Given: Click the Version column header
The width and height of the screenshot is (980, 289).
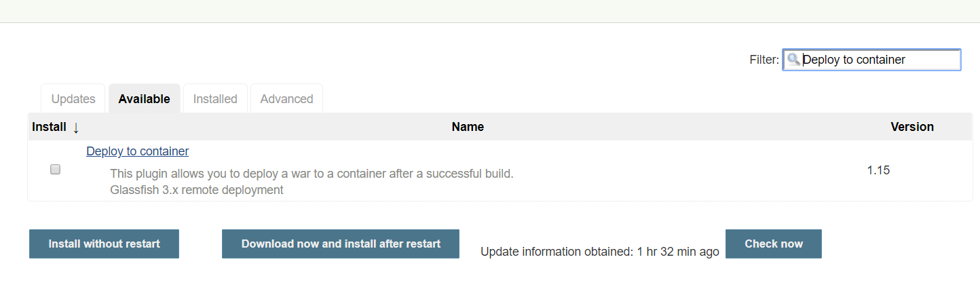Looking at the screenshot, I should pyautogui.click(x=911, y=127).
